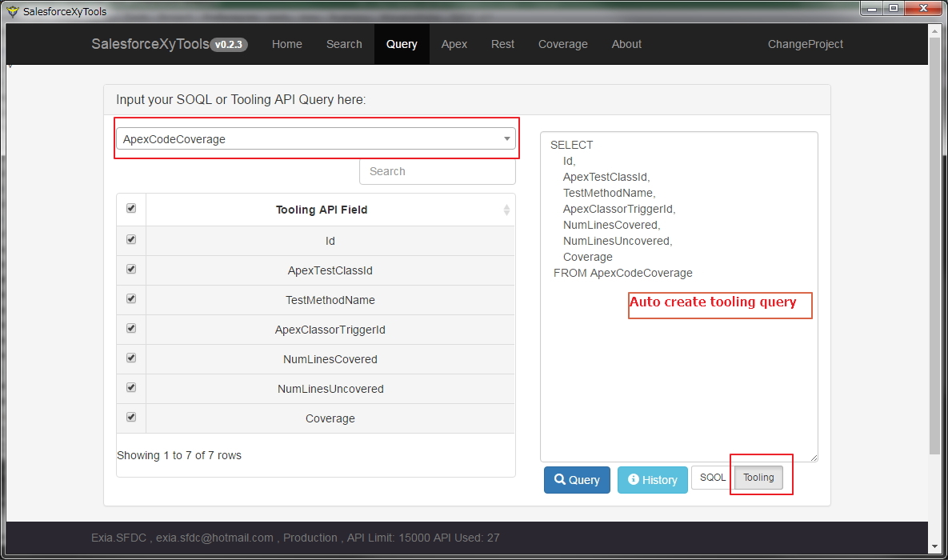Screen dimensions: 948x560
Task: Uncheck the ApexClassorTriggerId field checkbox
Action: click(131, 328)
